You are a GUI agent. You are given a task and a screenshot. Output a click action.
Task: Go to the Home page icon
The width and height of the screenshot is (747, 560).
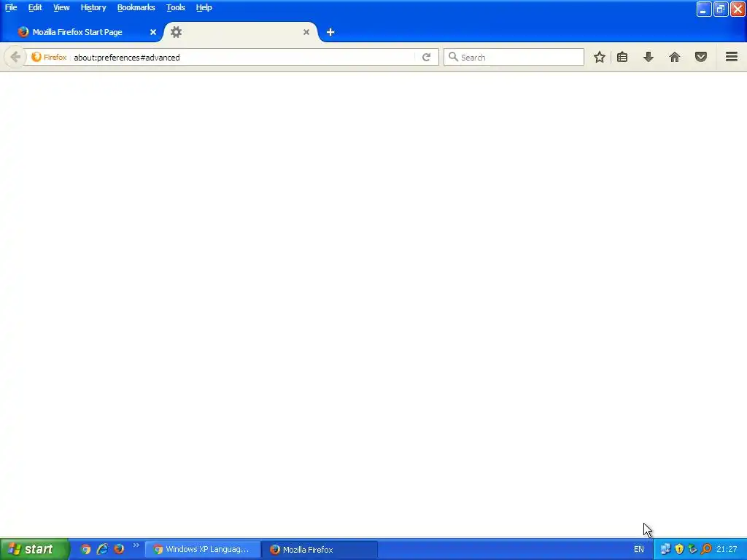point(675,57)
